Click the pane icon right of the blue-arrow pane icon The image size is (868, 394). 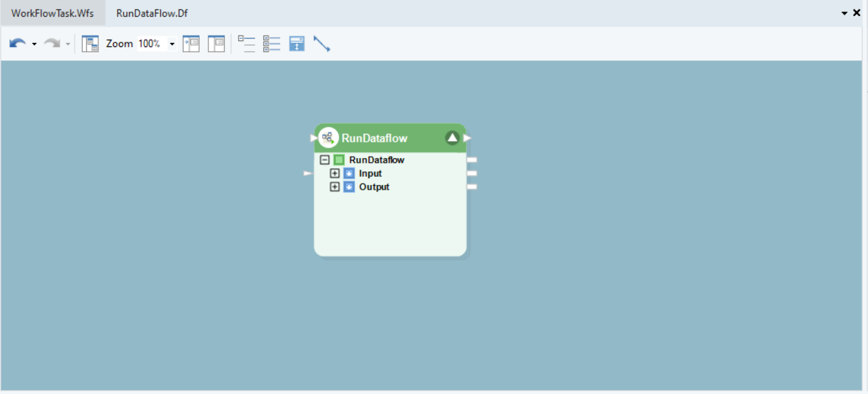coord(216,44)
